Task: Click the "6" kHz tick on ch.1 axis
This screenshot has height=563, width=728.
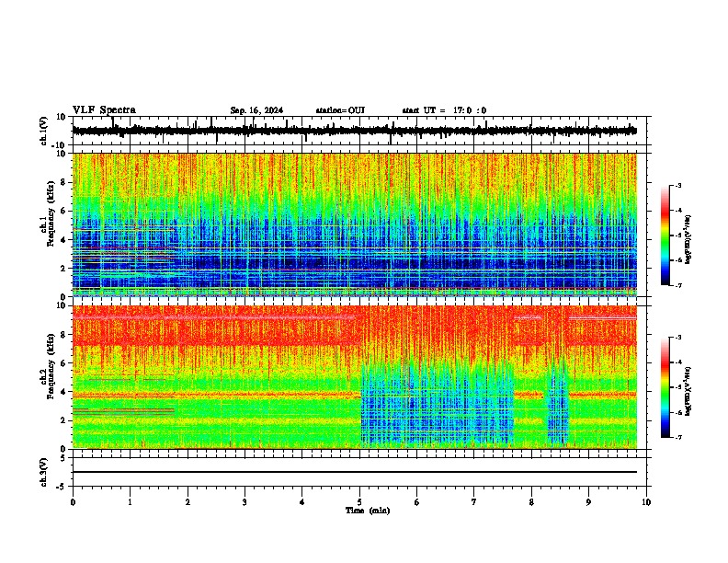Action: 63,211
